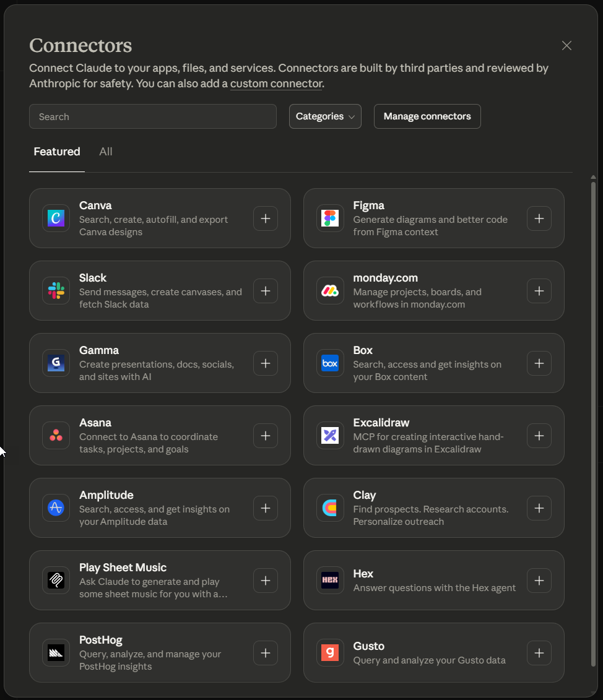The height and width of the screenshot is (700, 603).
Task: Click the connectors Search field
Action: [153, 116]
